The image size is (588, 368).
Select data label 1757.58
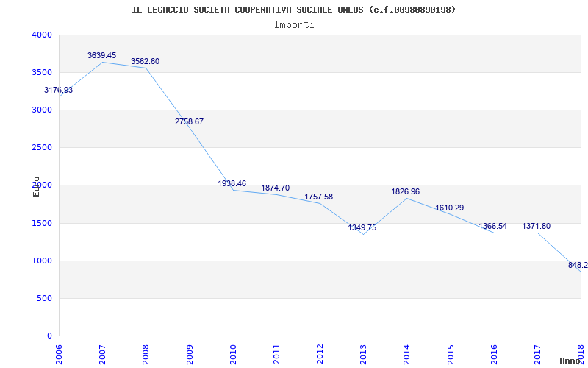click(319, 197)
